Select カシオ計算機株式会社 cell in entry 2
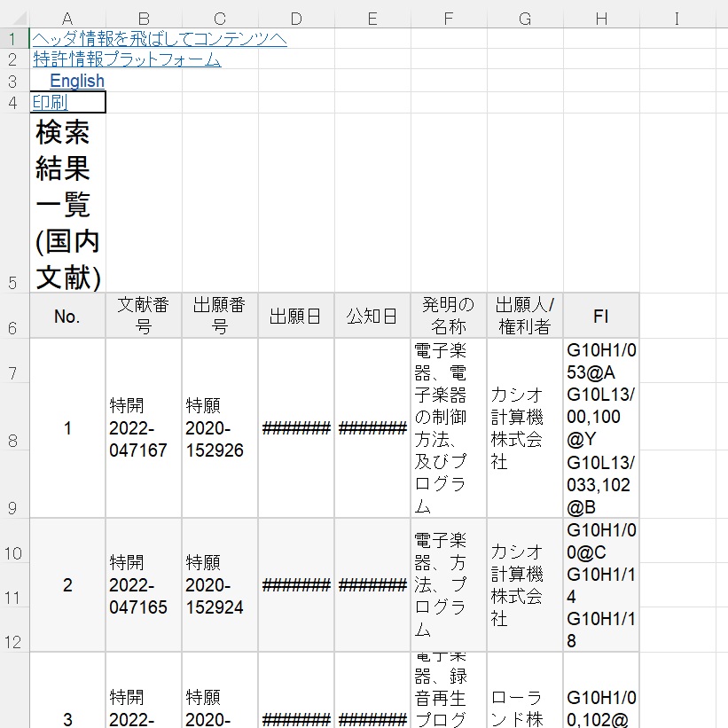The height and width of the screenshot is (728, 728). (525, 585)
